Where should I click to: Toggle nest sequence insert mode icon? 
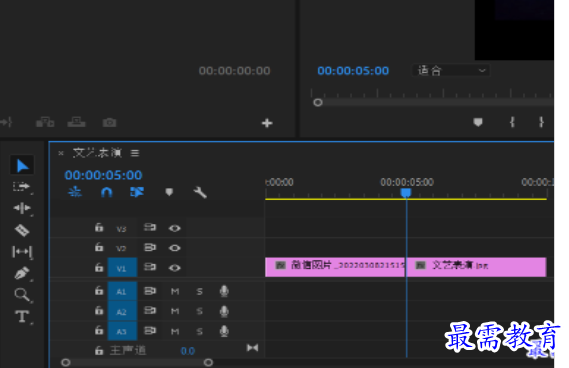(75, 192)
